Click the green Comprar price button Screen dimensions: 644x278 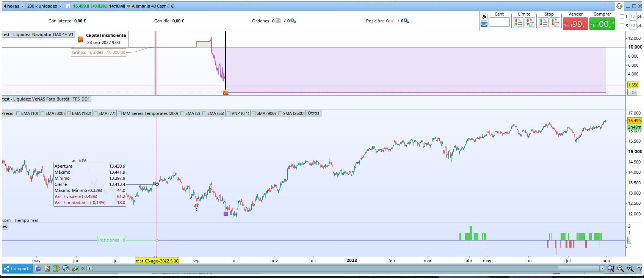click(x=602, y=24)
